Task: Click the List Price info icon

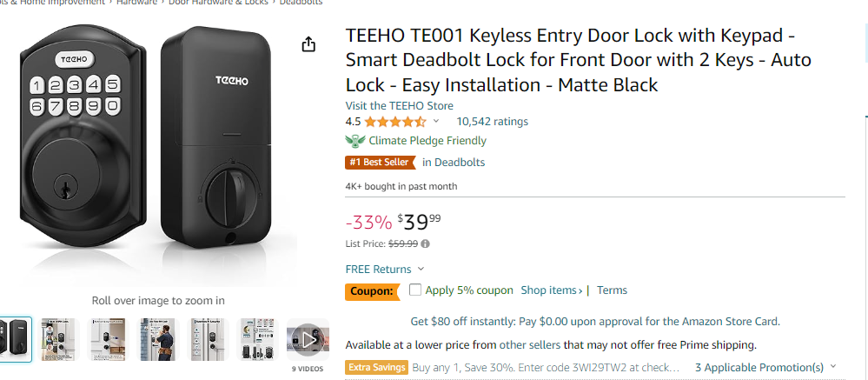Action: point(425,243)
